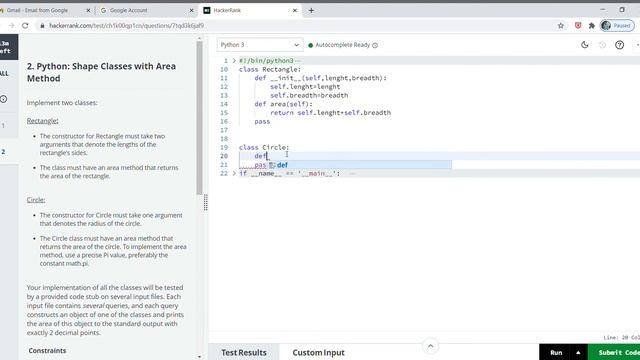The width and height of the screenshot is (640, 360).
Task: Click the 'def area(self):' code line
Action: (283, 104)
